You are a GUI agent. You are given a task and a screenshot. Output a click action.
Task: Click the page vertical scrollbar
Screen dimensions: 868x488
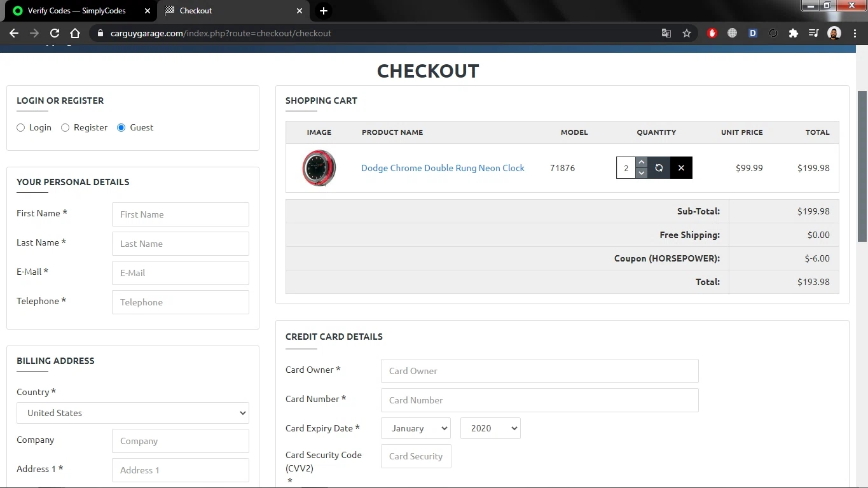pyautogui.click(x=862, y=165)
